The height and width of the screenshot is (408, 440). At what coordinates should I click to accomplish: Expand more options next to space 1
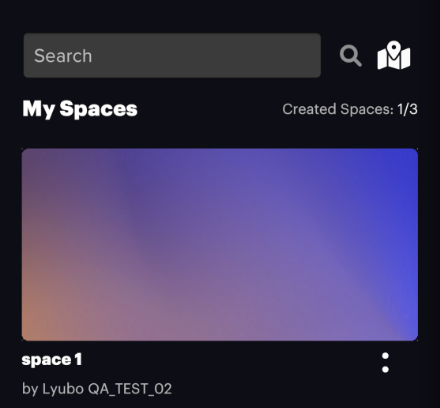[x=385, y=363]
